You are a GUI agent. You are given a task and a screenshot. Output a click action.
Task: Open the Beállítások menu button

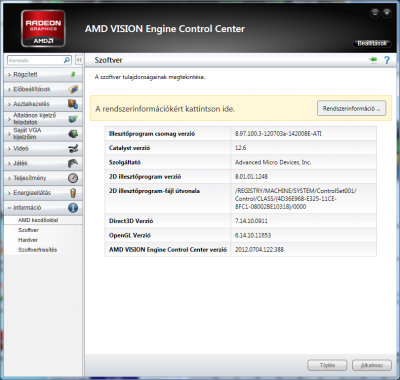pyautogui.click(x=372, y=43)
